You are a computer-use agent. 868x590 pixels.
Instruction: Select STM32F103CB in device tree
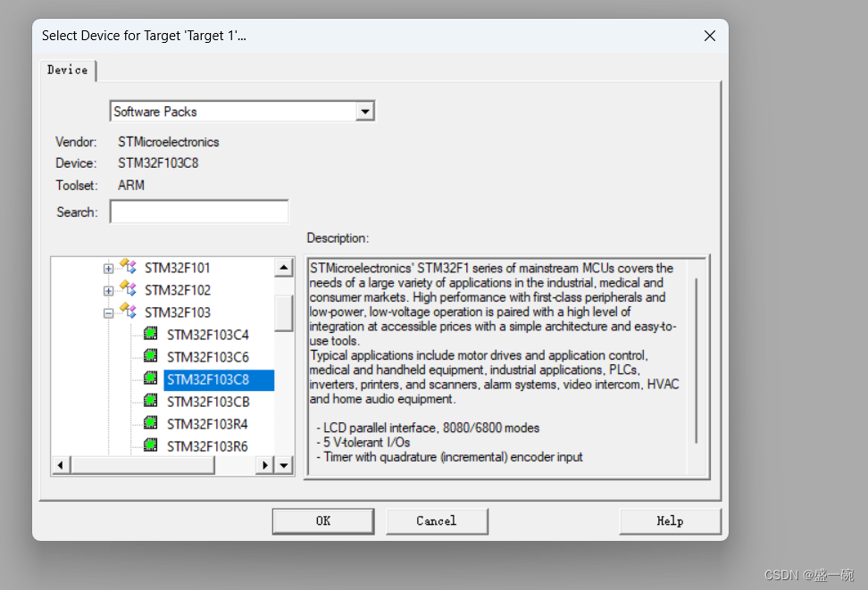[x=209, y=402]
